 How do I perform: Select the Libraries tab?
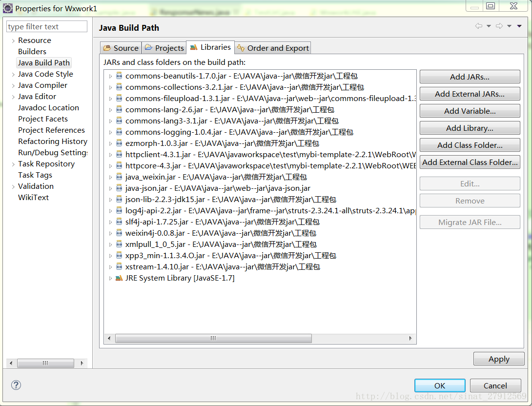point(210,47)
